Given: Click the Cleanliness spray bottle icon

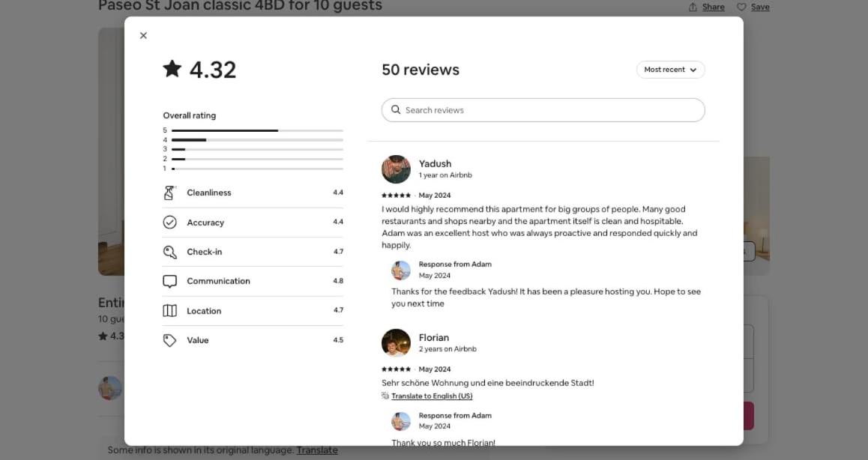Looking at the screenshot, I should (169, 193).
